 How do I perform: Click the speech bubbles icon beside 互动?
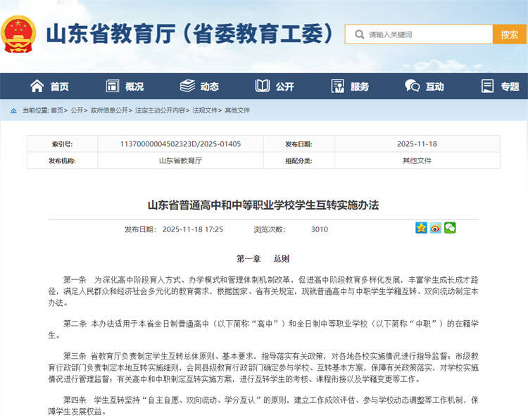pos(413,87)
